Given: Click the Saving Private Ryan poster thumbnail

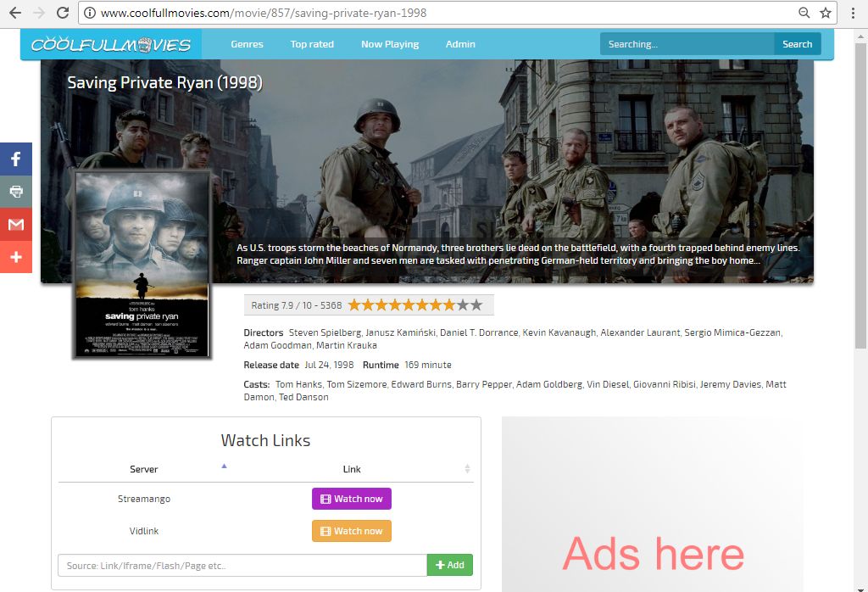Looking at the screenshot, I should point(142,265).
